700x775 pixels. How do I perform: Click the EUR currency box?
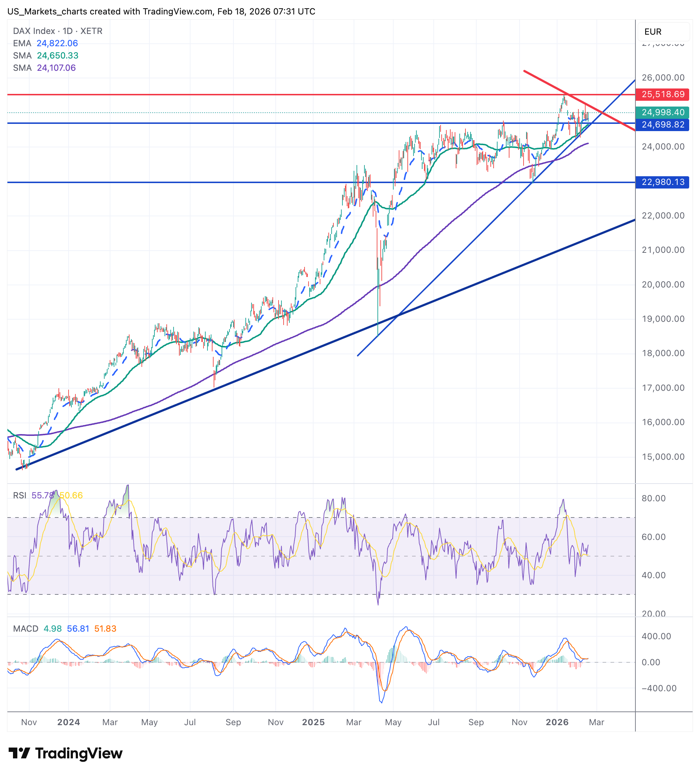click(x=663, y=31)
